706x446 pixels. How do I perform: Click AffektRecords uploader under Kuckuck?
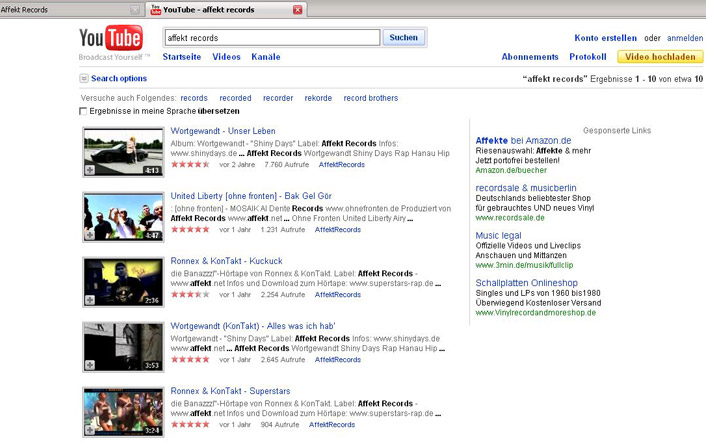pos(338,295)
